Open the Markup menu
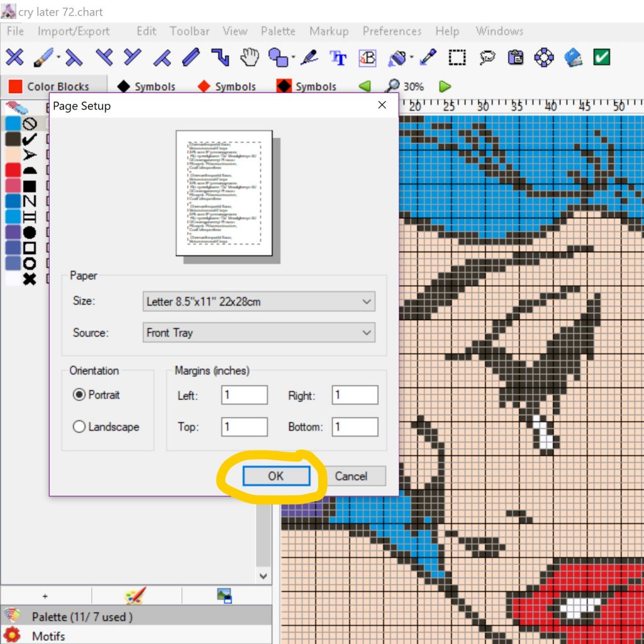This screenshot has width=644, height=644. pyautogui.click(x=329, y=31)
